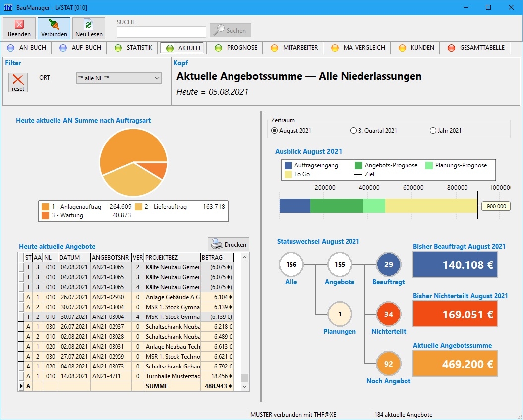The width and height of the screenshot is (523, 420).
Task: Switch to the AUF-BUCH tab
Action: coord(80,48)
